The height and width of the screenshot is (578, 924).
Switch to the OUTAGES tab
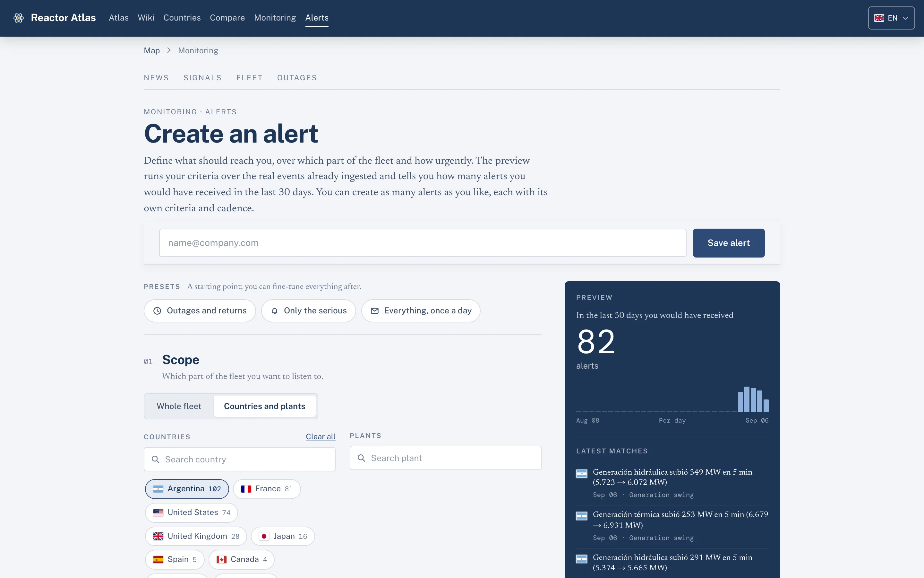[297, 78]
